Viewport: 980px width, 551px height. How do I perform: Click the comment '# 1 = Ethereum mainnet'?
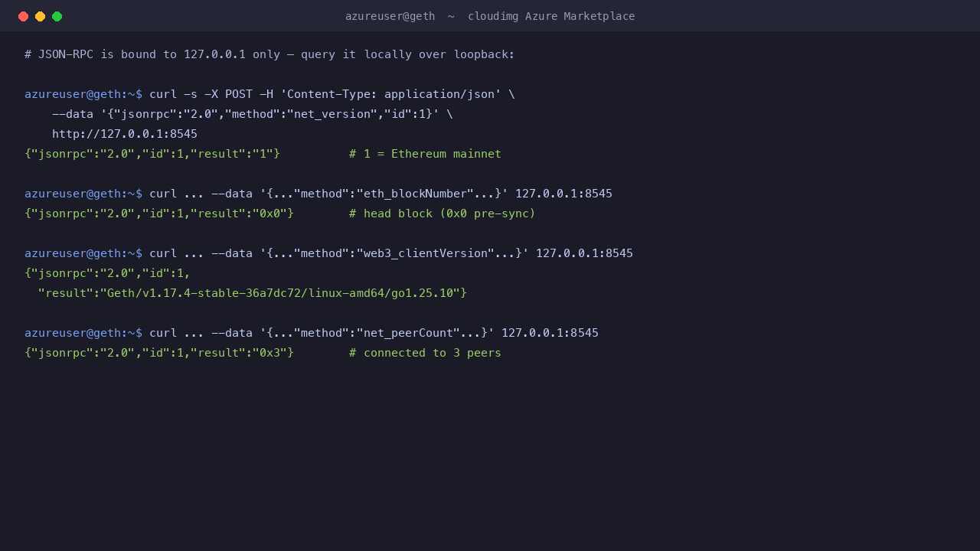pos(425,154)
